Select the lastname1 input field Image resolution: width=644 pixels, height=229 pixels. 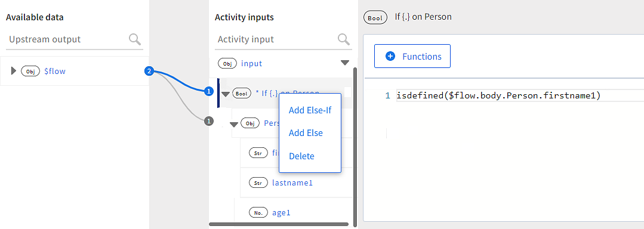pos(296,183)
